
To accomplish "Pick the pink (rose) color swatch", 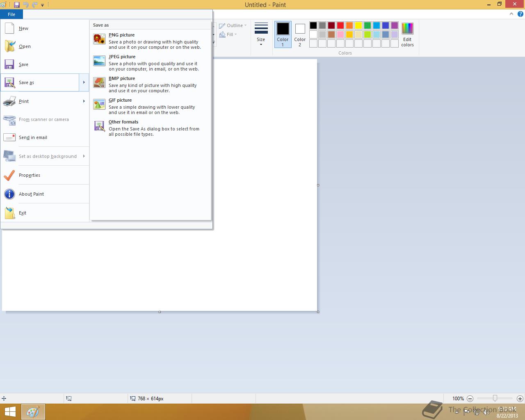I will pyautogui.click(x=340, y=34).
